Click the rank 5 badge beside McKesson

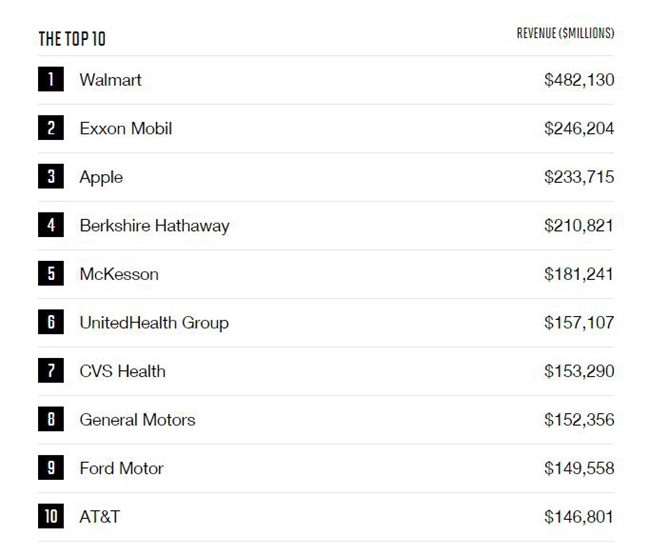[51, 274]
